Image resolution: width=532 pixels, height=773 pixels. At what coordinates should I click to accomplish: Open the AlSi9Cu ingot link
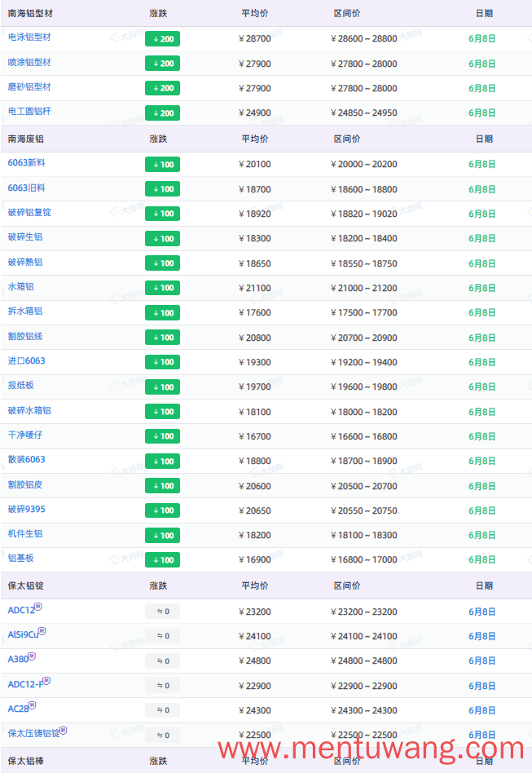[23, 635]
